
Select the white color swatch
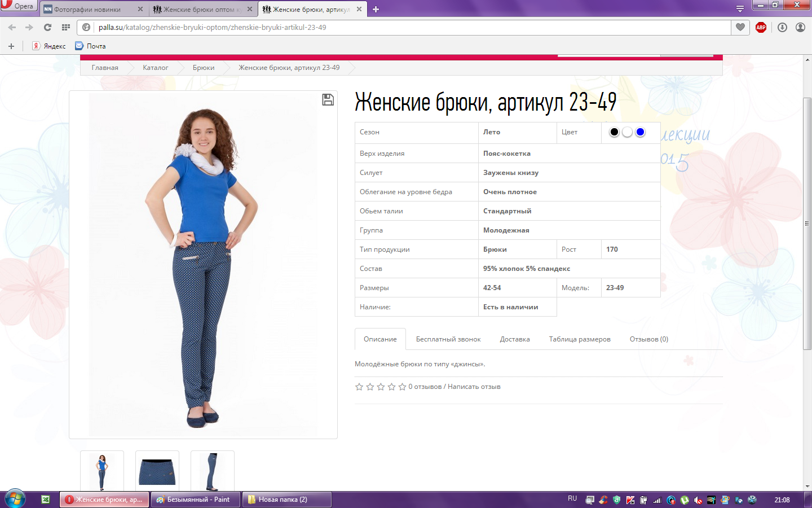coord(627,132)
